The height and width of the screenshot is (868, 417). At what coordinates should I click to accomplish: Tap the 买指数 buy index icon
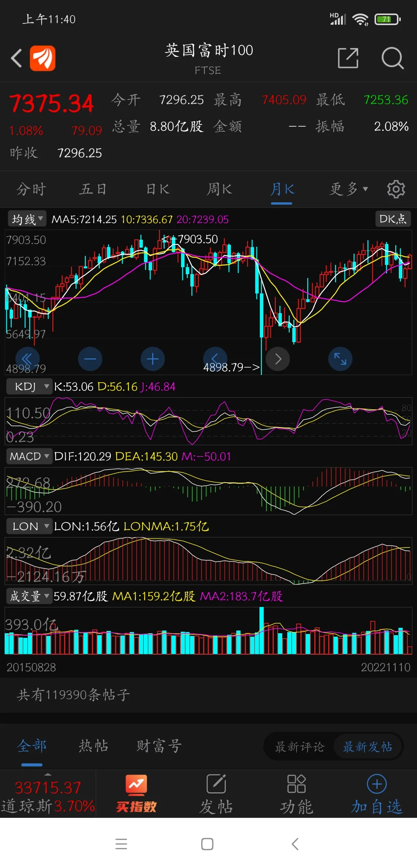[136, 794]
